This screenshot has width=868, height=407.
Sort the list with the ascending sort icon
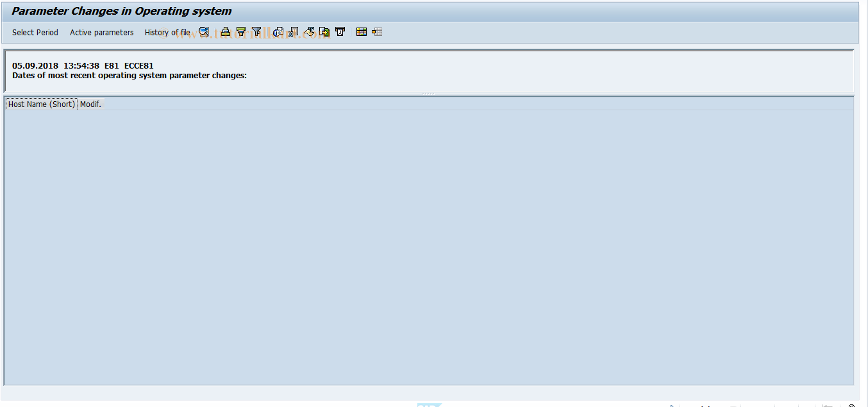[x=226, y=31]
